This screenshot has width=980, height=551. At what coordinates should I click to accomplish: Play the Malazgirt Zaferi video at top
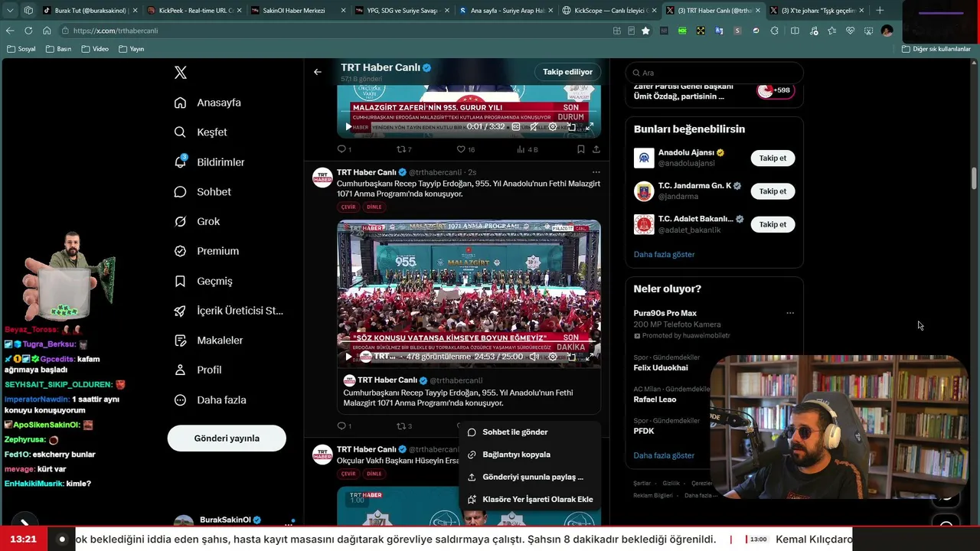348,127
